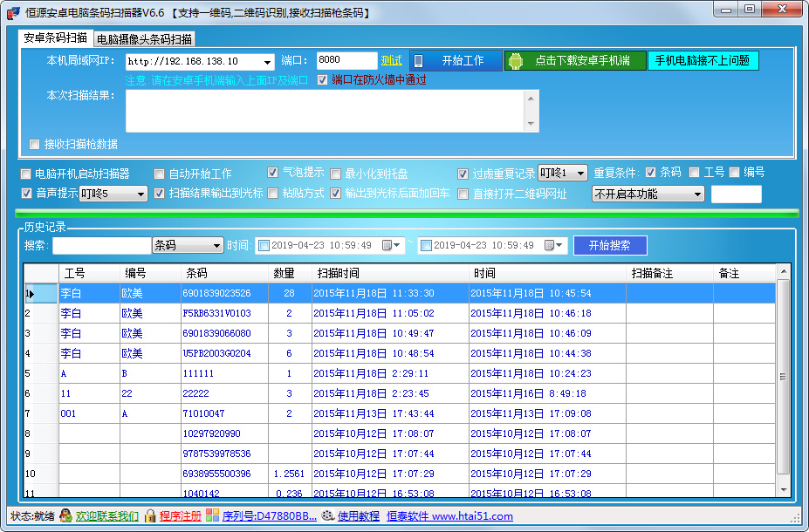The height and width of the screenshot is (532, 809).
Task: Toggle 条码 duplicate condition checkbox
Action: tap(651, 172)
